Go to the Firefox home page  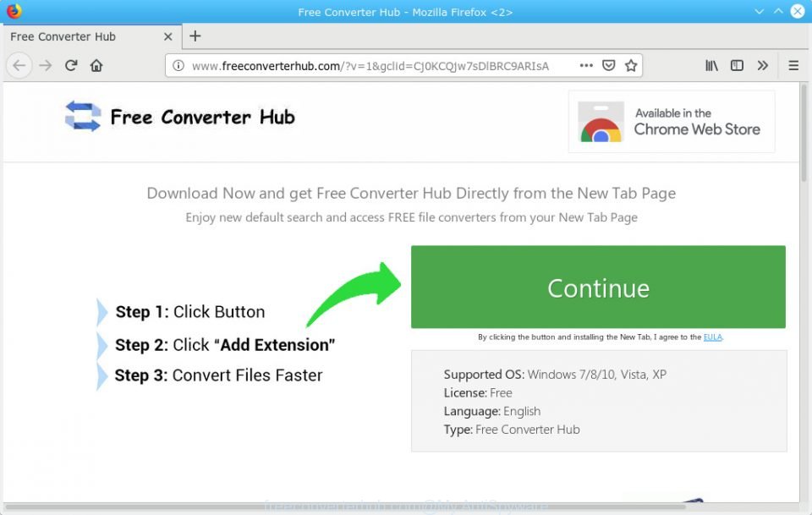(x=96, y=66)
